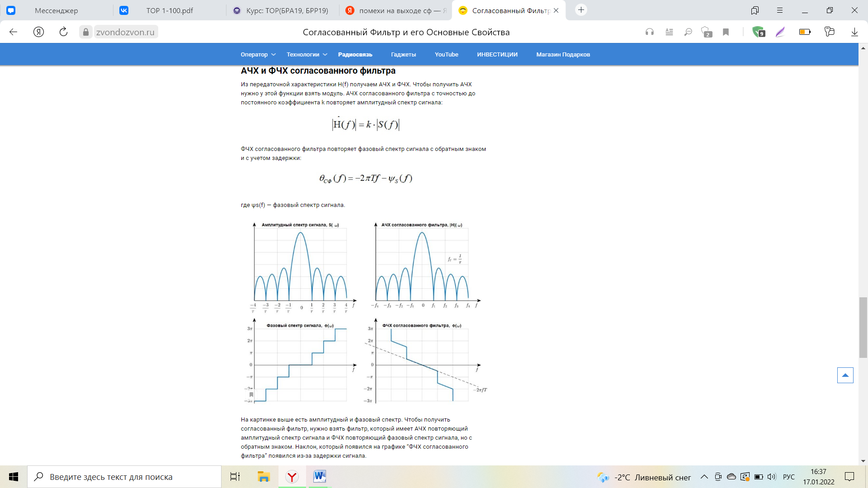Image resolution: width=868 pixels, height=488 pixels.
Task: Open the downloads arrow icon
Action: pyautogui.click(x=854, y=32)
